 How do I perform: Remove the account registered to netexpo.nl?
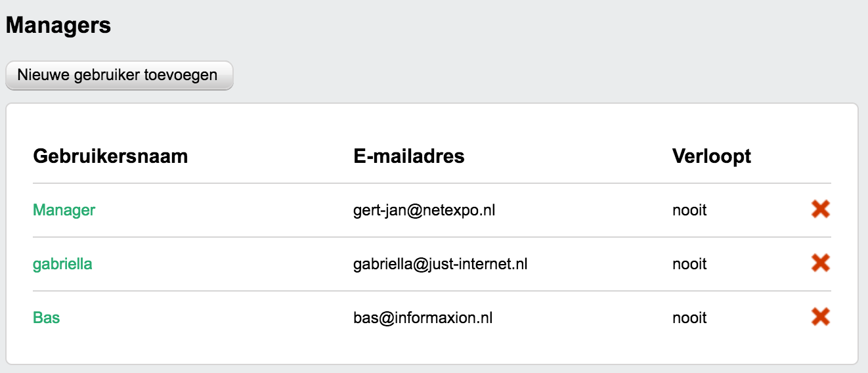tap(821, 209)
